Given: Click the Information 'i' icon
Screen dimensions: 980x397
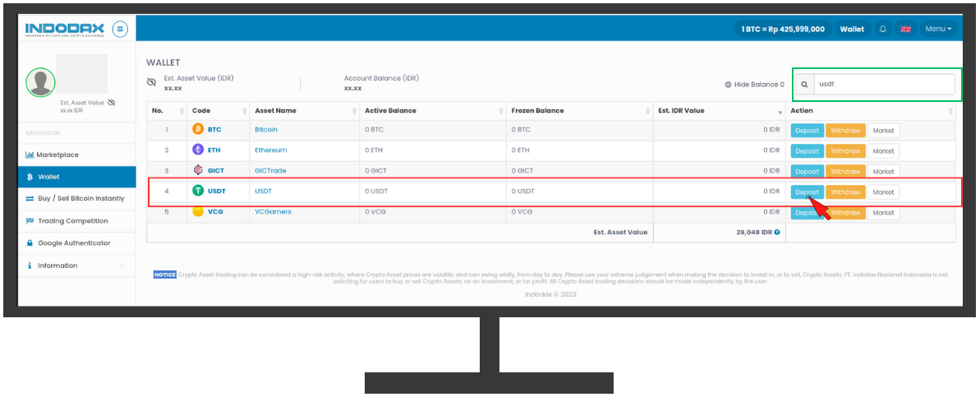Looking at the screenshot, I should pyautogui.click(x=30, y=265).
